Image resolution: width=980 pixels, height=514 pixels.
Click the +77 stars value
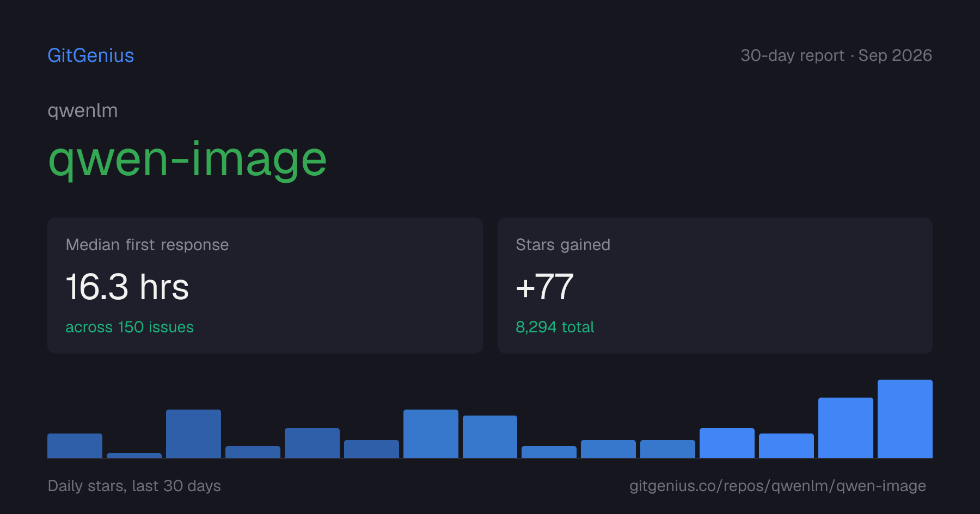coord(544,287)
